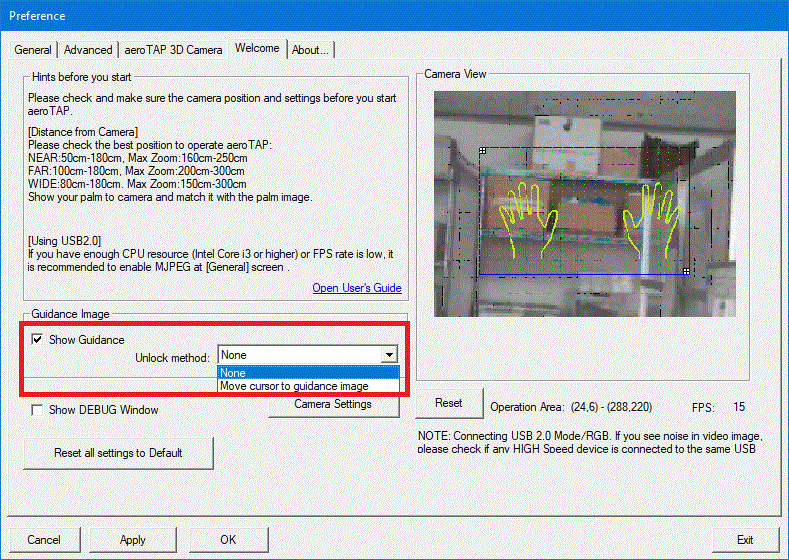Open User's Guide link
Screen dimensions: 789x560
coord(357,288)
